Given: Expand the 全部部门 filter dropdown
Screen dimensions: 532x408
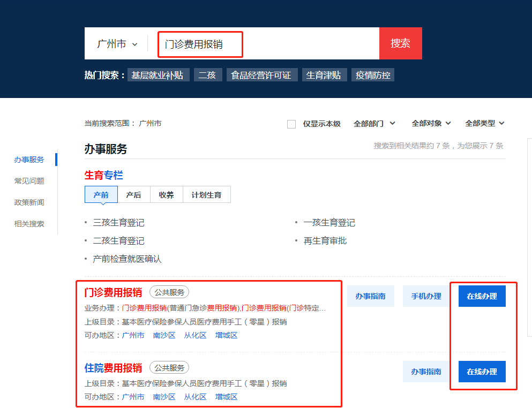Looking at the screenshot, I should pyautogui.click(x=374, y=124).
